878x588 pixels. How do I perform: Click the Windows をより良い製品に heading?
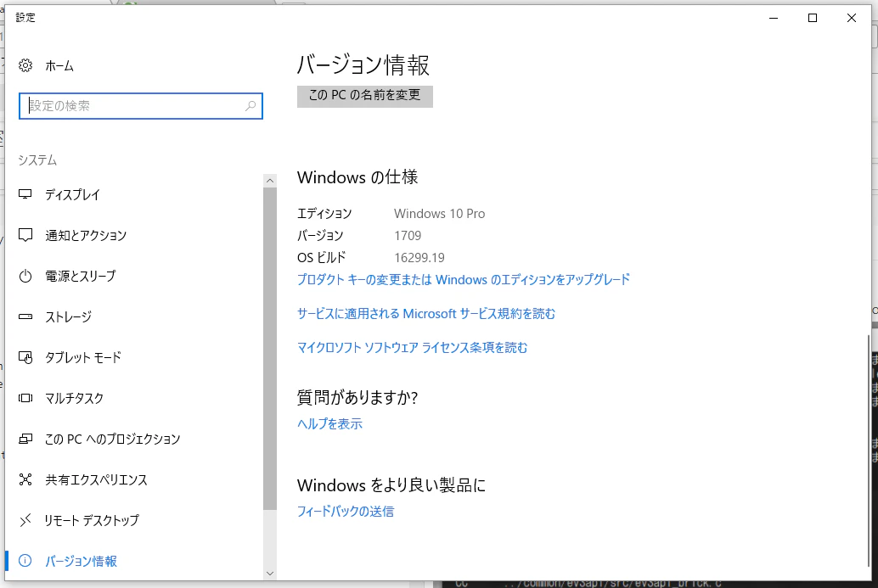pos(391,485)
